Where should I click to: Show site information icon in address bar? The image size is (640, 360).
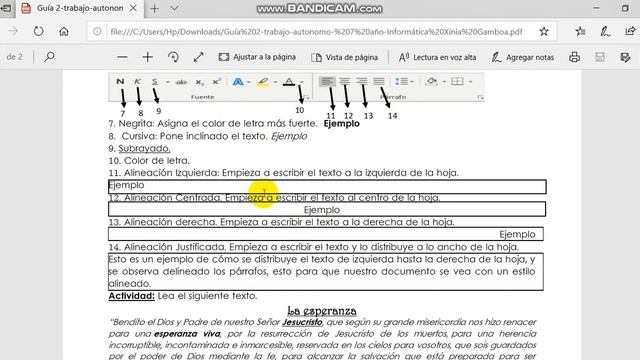(97, 31)
